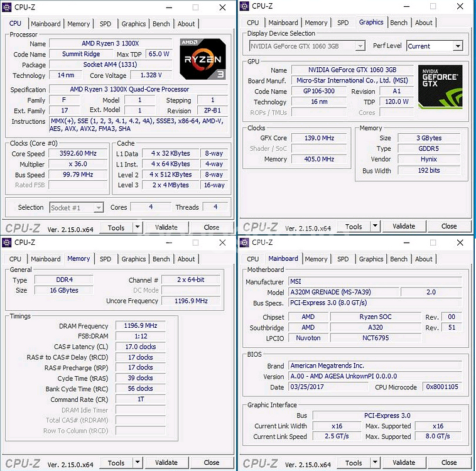
Task: Open Tools dropdown arrow in Graphics window
Action: point(376,225)
